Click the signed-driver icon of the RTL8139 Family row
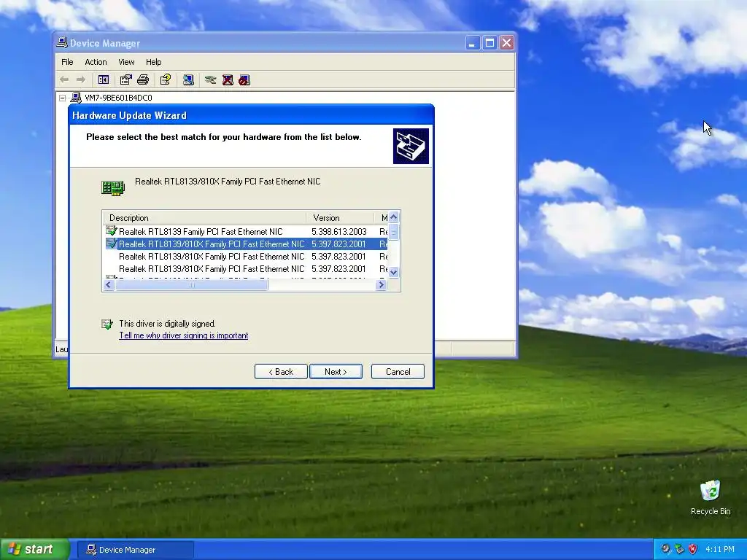The image size is (747, 560). tap(112, 231)
